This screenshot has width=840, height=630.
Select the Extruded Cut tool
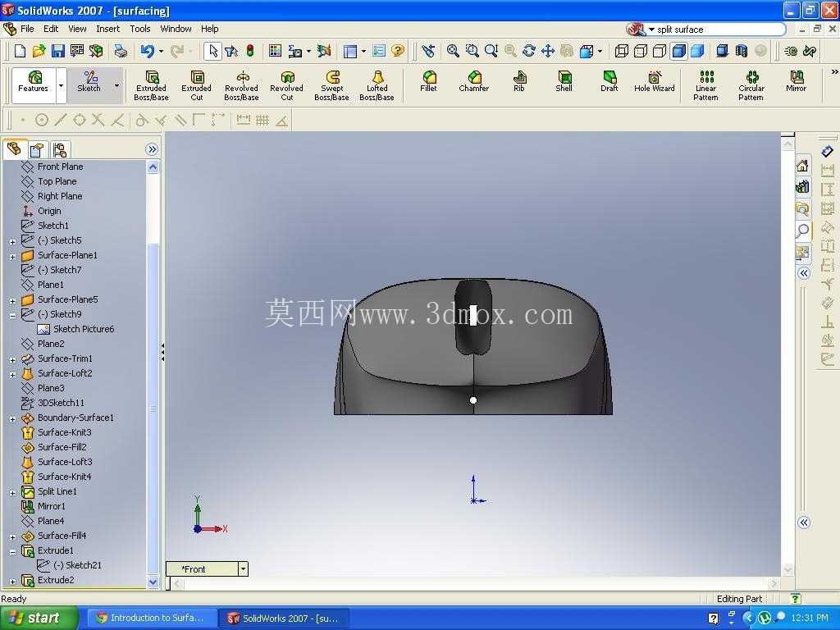(x=197, y=85)
